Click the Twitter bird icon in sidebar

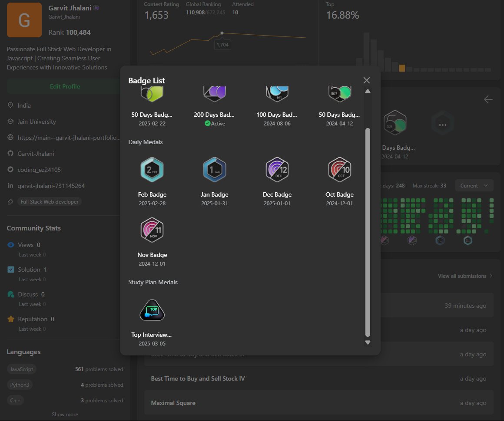[x=10, y=170]
